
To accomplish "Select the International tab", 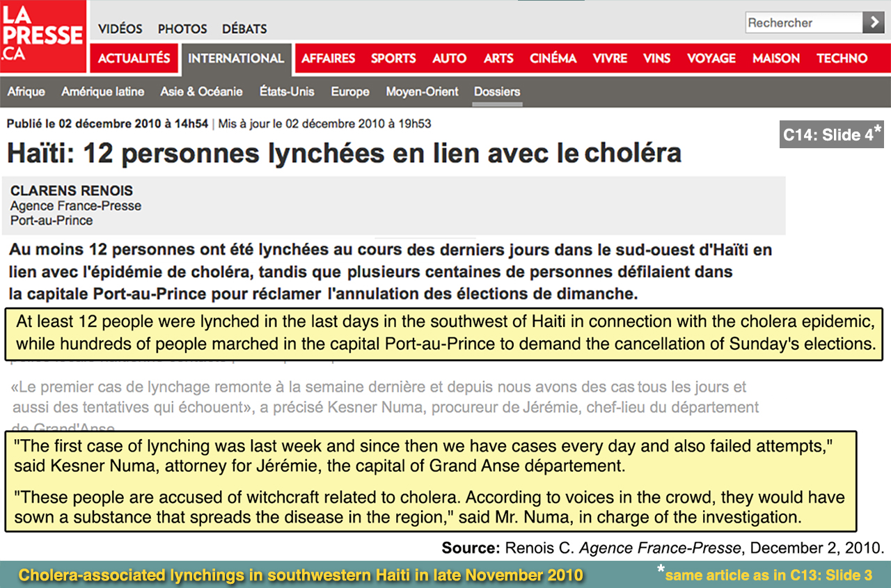I will pyautogui.click(x=236, y=58).
